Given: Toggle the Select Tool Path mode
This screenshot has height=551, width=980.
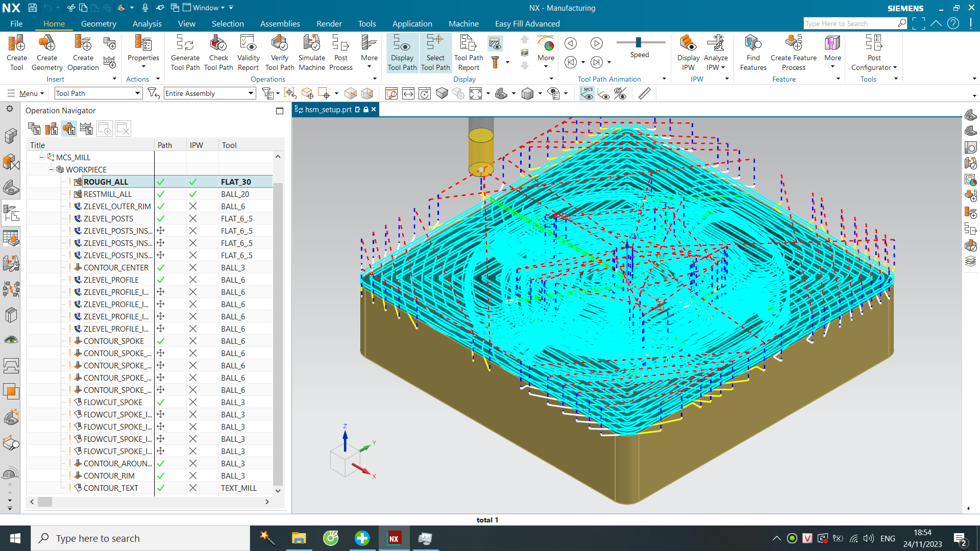Looking at the screenshot, I should tap(435, 53).
